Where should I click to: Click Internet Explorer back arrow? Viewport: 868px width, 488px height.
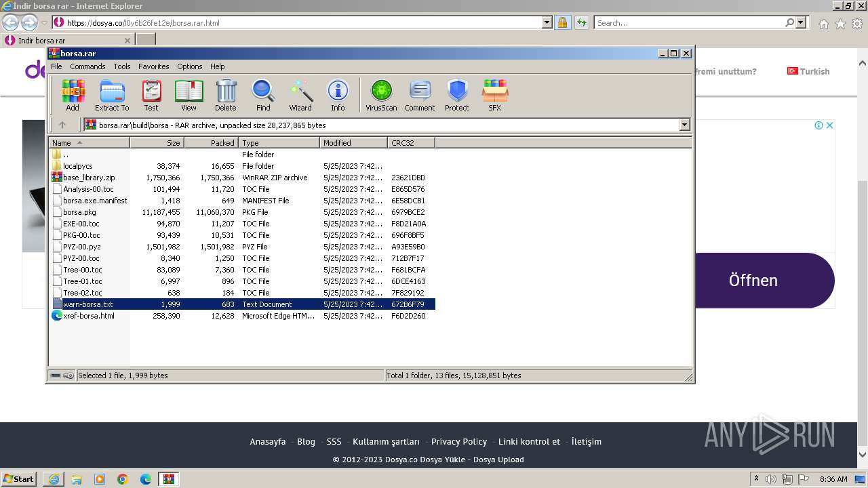click(x=10, y=23)
